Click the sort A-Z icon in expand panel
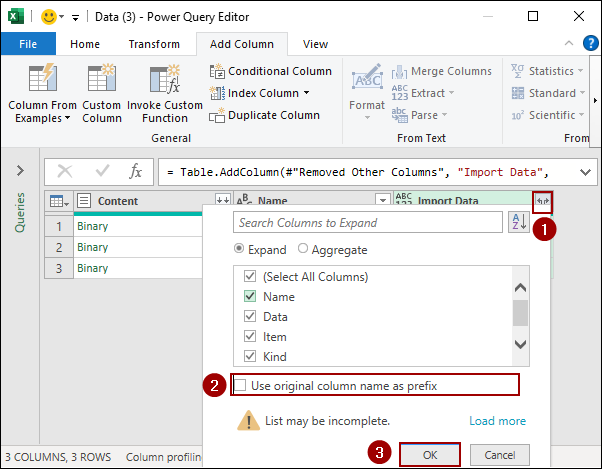 click(518, 222)
